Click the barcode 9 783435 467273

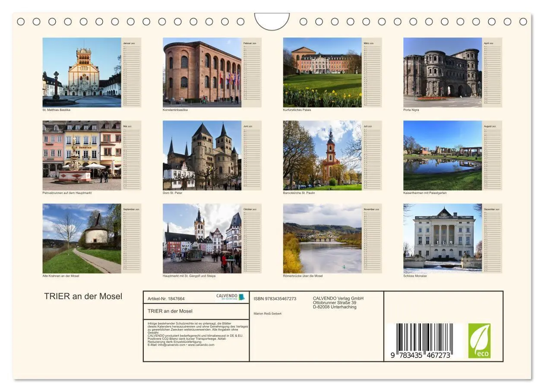(x=421, y=341)
